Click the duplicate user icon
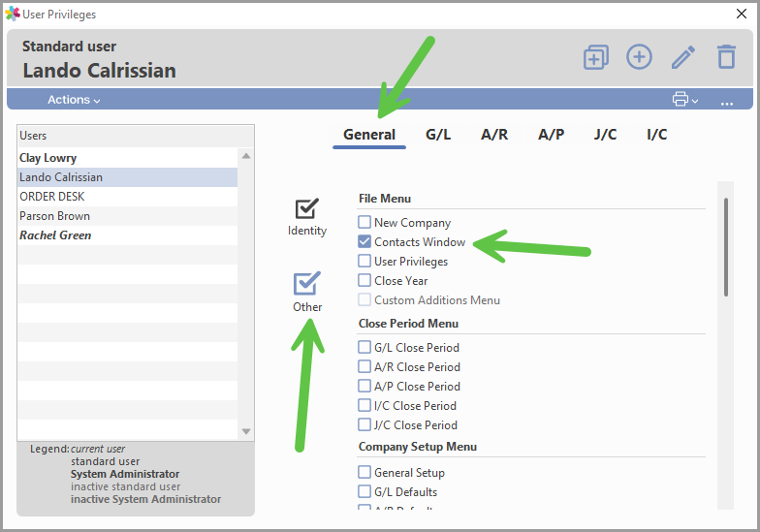Screen dimensions: 760x532 coord(595,57)
